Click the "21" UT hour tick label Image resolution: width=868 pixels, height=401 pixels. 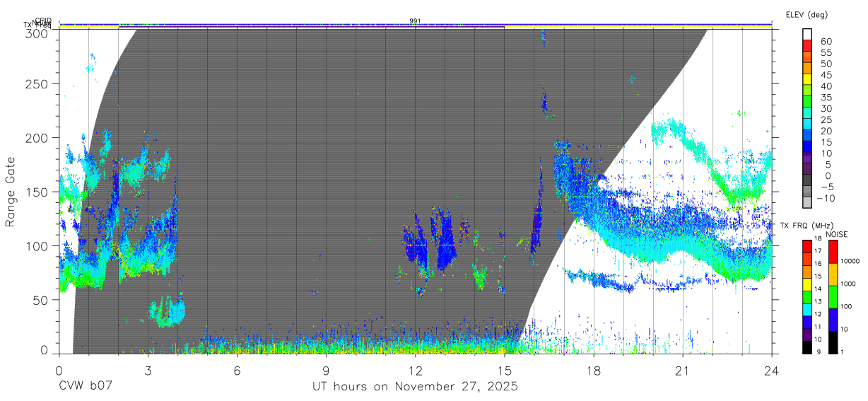click(x=682, y=371)
